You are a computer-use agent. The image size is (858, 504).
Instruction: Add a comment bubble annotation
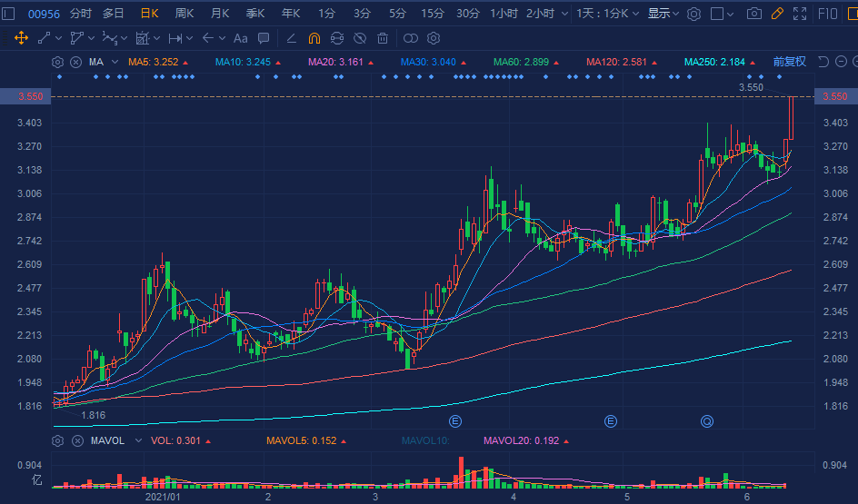coord(263,38)
